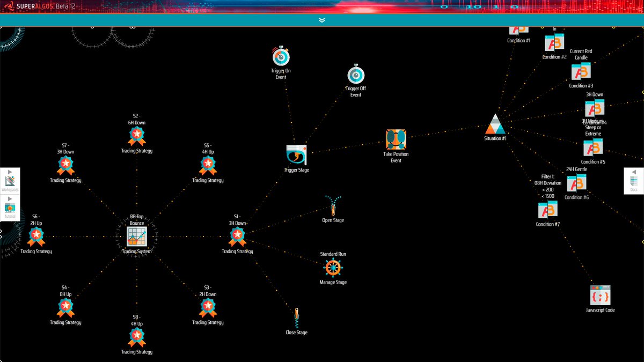Open the Open Stage zipper node
Image resolution: width=644 pixels, height=362 pixels.
pos(333,206)
